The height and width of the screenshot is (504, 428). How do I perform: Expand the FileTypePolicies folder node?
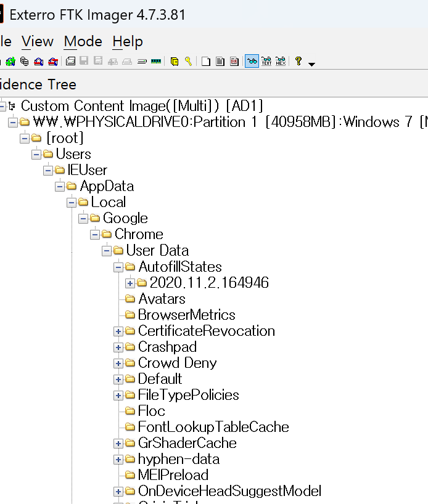tap(118, 396)
